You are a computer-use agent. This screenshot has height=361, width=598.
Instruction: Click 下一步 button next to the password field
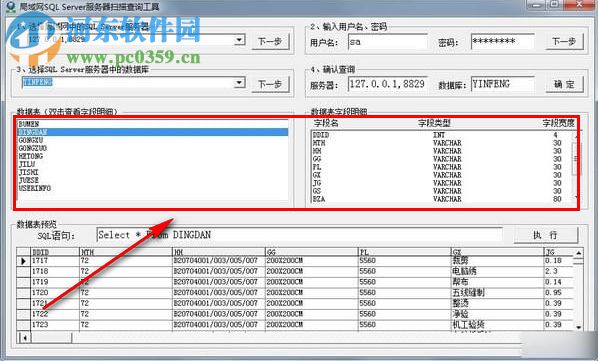tap(564, 42)
